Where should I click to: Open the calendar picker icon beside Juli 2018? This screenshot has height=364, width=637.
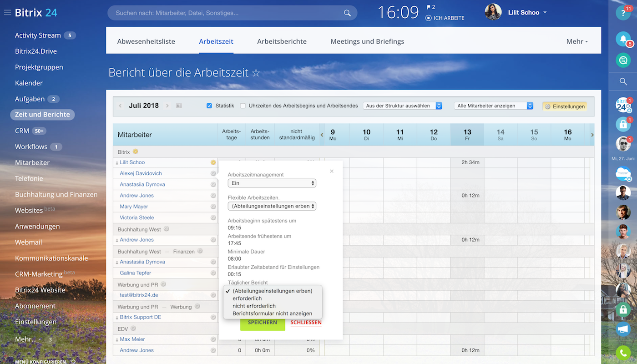coord(179,106)
